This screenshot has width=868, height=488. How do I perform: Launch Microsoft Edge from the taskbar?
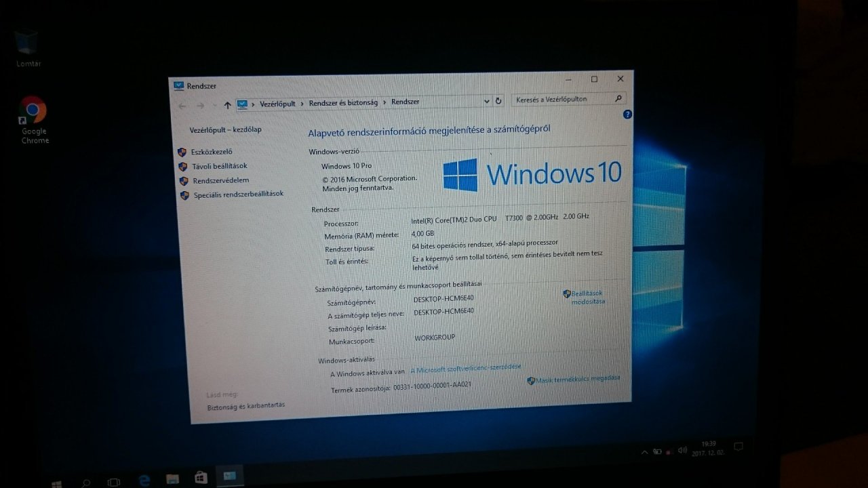(144, 481)
